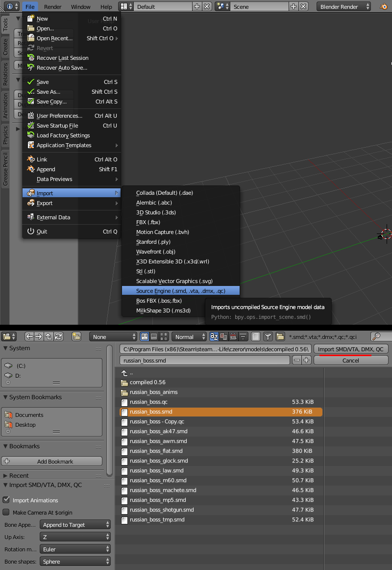This screenshot has width=392, height=570.
Task: Select the D: drive
Action: click(52, 376)
